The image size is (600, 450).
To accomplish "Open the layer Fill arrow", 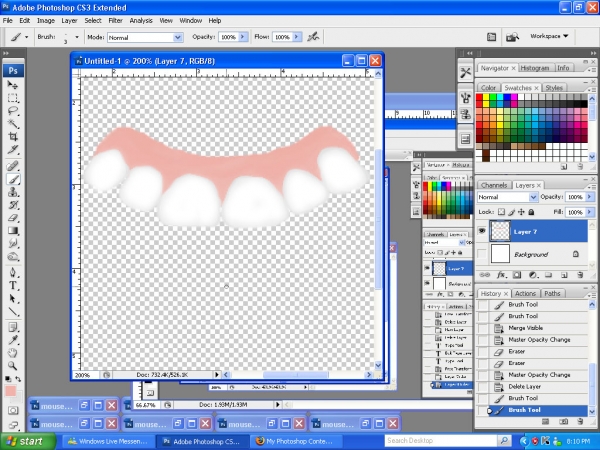I will (x=590, y=212).
